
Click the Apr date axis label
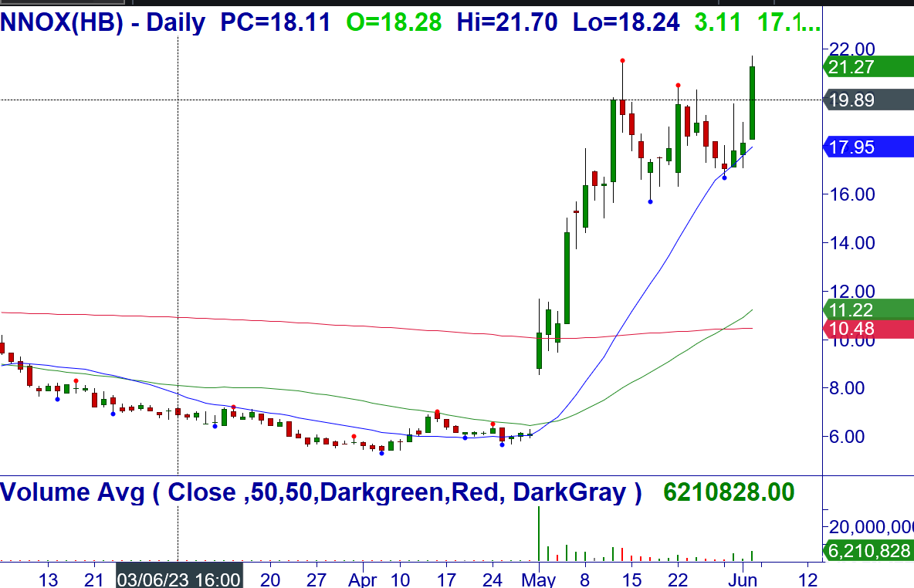coord(363,580)
